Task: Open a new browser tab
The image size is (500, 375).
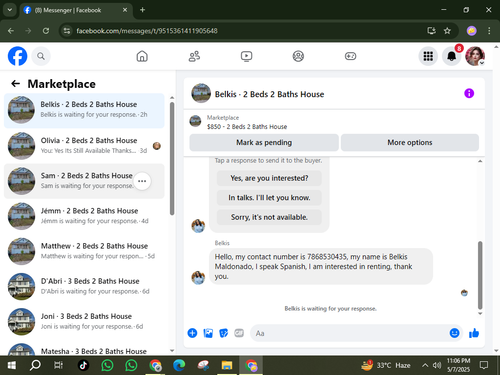Action: [x=142, y=10]
